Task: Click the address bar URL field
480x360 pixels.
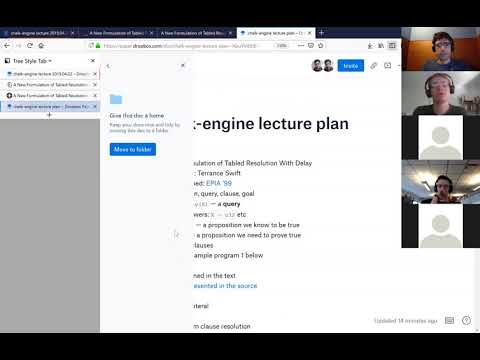Action: pyautogui.click(x=187, y=46)
